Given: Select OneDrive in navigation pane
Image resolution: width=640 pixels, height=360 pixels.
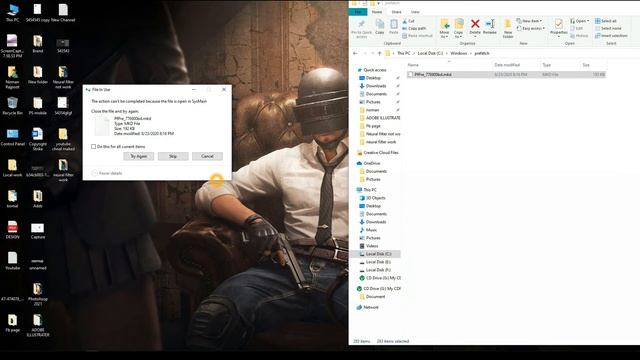Looking at the screenshot, I should (369, 163).
